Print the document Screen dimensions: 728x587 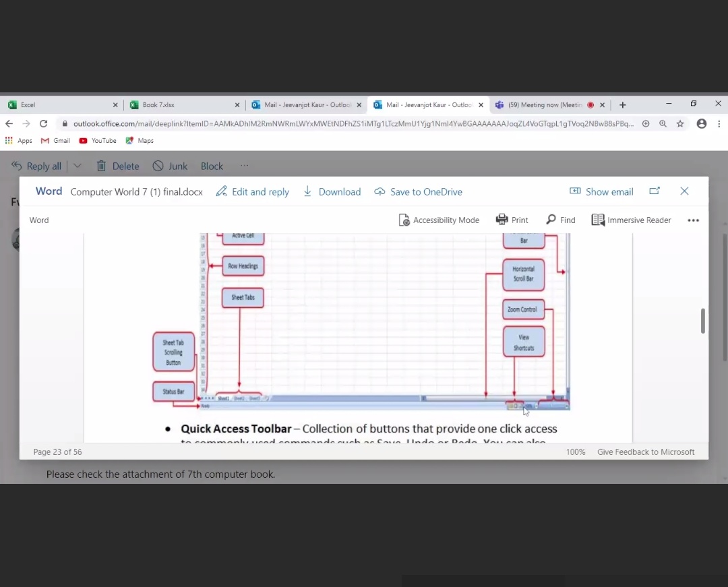pyautogui.click(x=512, y=220)
